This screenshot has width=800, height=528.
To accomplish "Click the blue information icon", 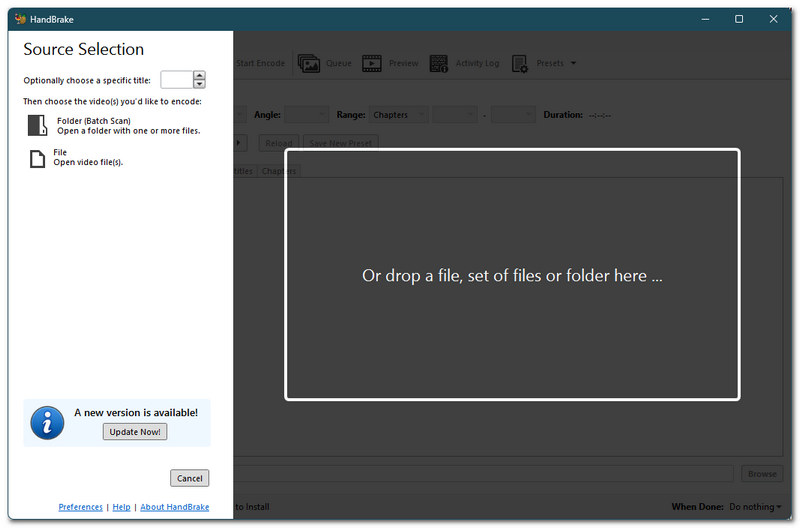I will [47, 423].
